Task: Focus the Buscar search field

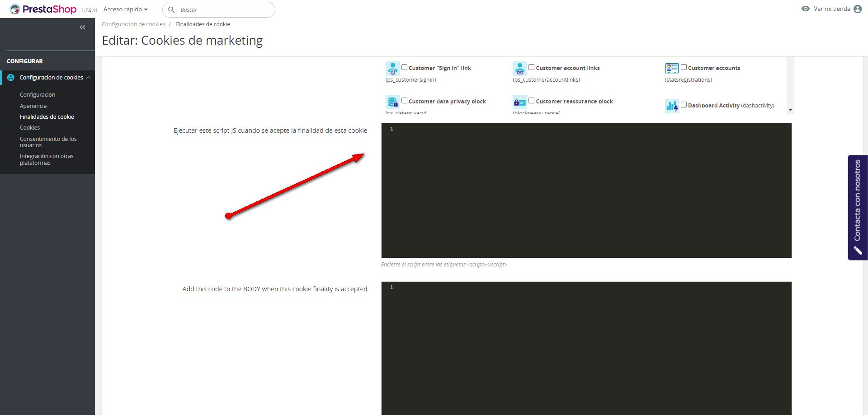Action: tap(219, 9)
